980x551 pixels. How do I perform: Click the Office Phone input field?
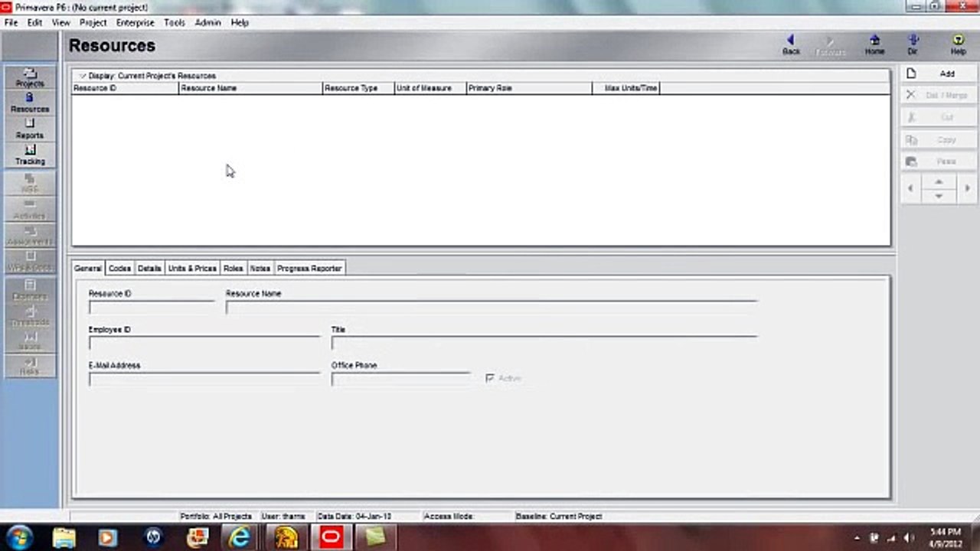point(400,379)
